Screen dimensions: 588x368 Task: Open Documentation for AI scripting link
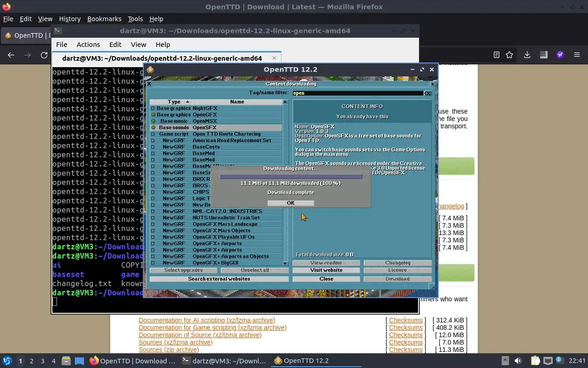coord(207,320)
